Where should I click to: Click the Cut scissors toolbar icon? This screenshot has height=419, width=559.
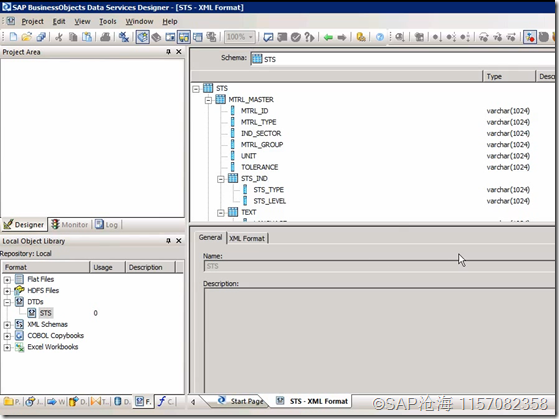59,37
